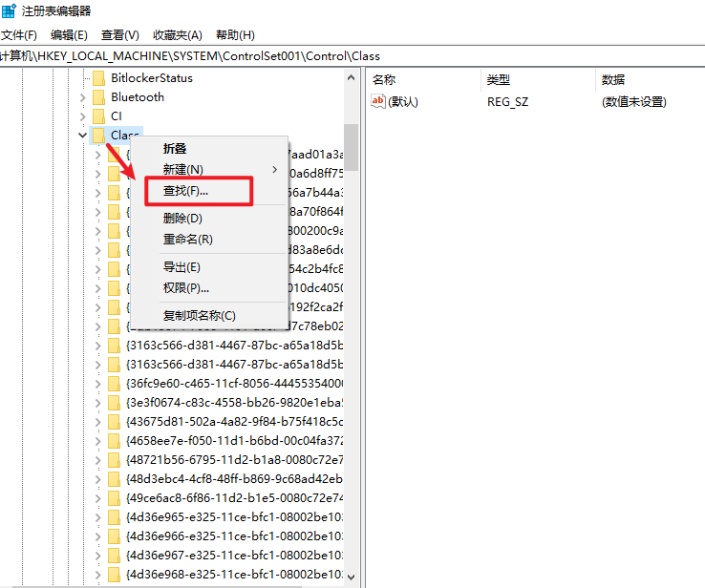
Task: Click the tree scrollbar down arrow
Action: click(x=352, y=577)
